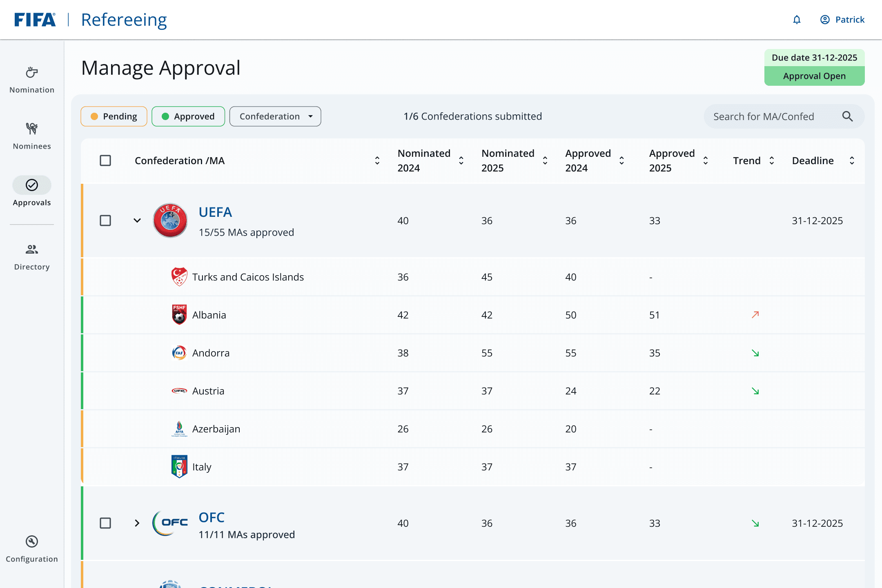Viewport: 882px width, 588px height.
Task: Select the Turks and Caicos Islands row
Action: tap(473, 277)
